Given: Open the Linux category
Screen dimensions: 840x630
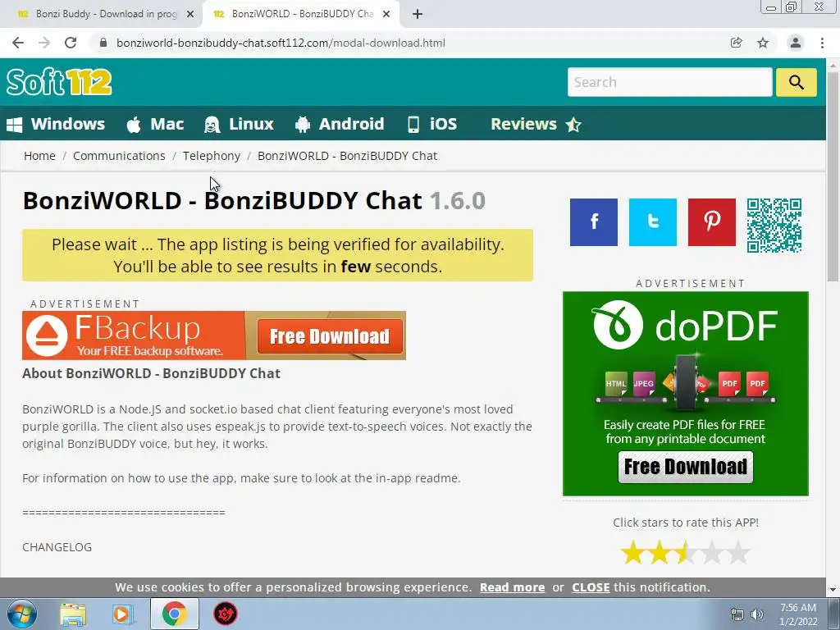Looking at the screenshot, I should tap(240, 124).
